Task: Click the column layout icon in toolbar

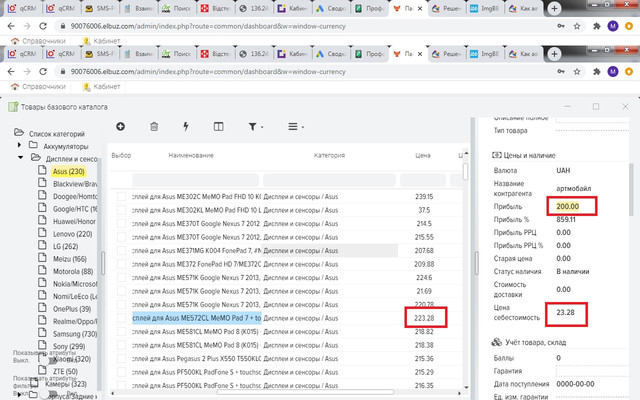Action: 218,127
